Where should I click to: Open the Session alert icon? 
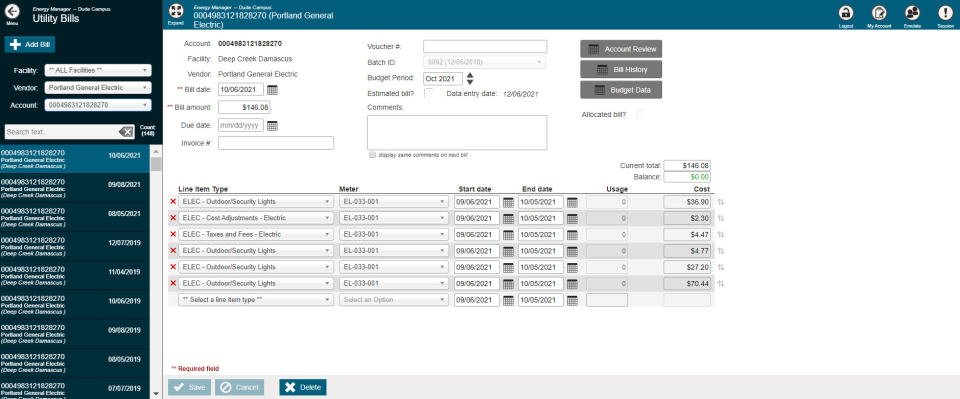[945, 12]
